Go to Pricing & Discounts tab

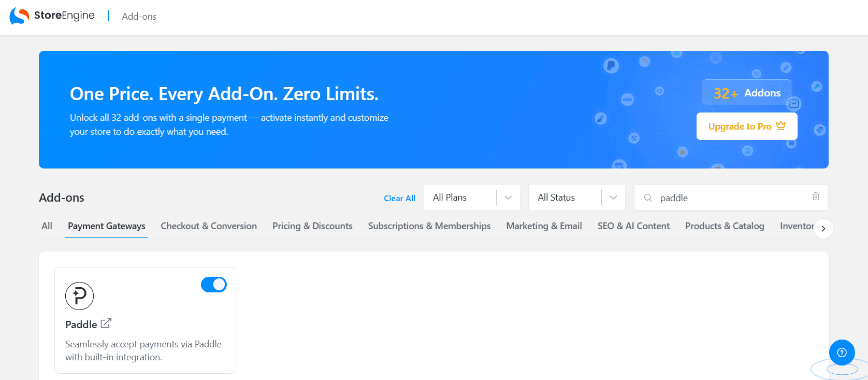[312, 226]
